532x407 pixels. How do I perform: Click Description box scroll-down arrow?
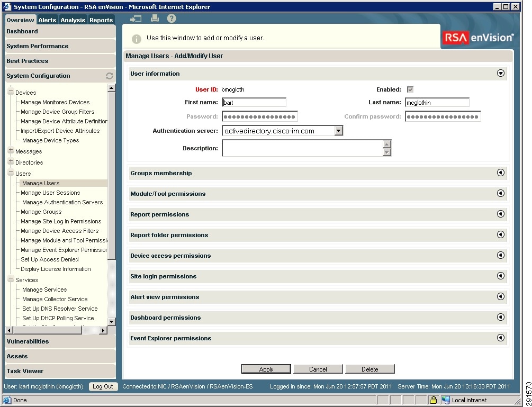click(x=387, y=152)
